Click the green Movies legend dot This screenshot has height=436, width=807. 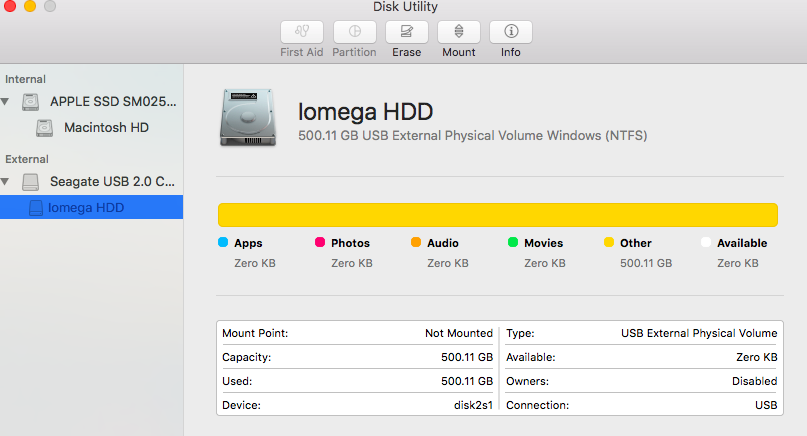513,242
